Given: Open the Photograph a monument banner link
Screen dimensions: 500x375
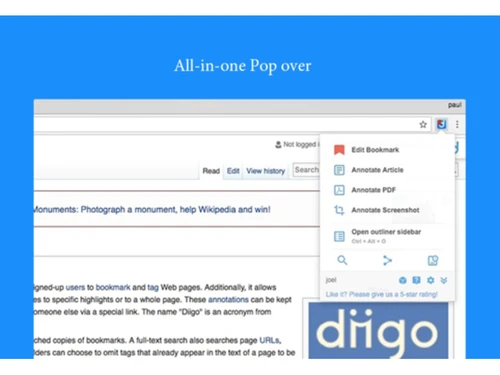Looking at the screenshot, I should click(152, 210).
